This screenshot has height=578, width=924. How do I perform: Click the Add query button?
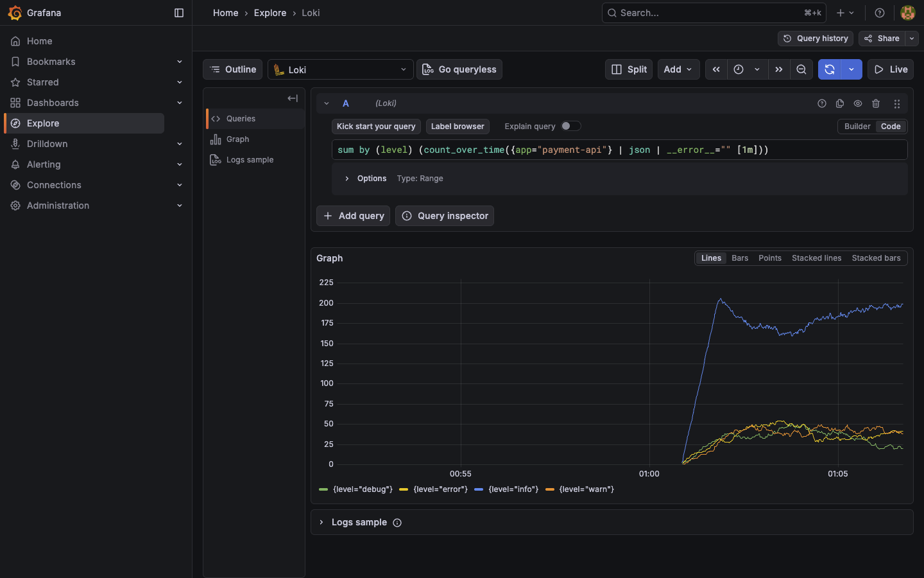coord(354,216)
